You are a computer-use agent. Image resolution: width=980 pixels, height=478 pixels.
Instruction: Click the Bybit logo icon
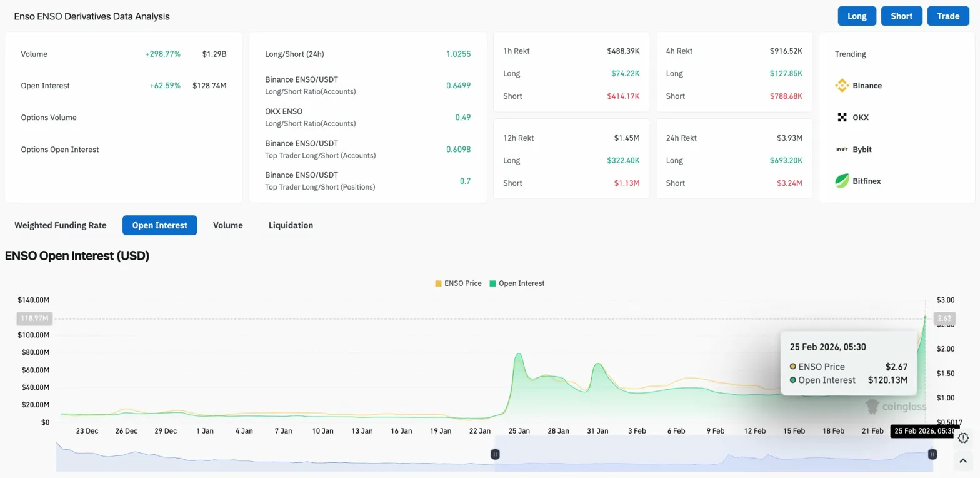(842, 150)
